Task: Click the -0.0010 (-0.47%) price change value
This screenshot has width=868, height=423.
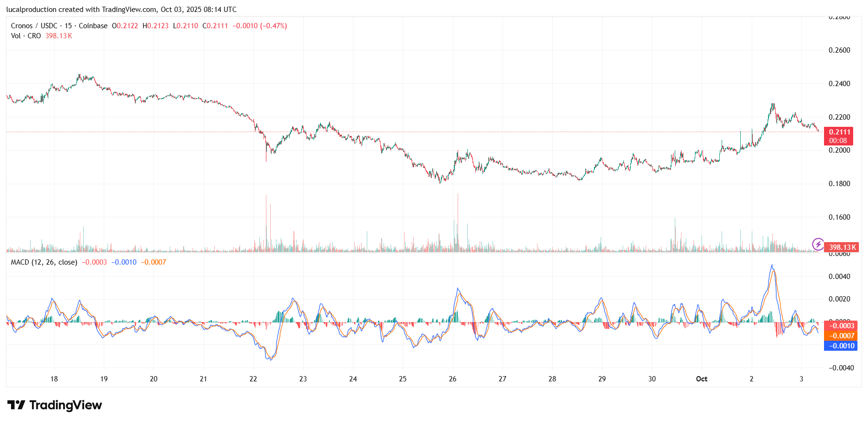Action: (x=260, y=26)
